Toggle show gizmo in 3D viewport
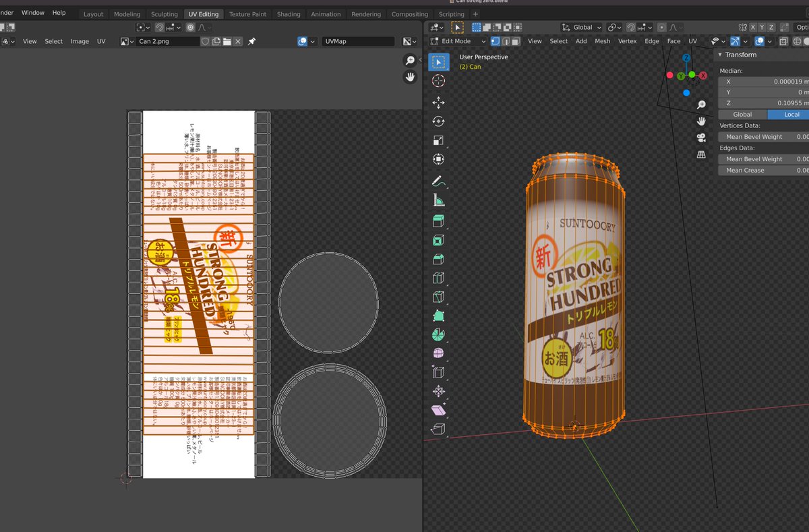The image size is (809, 532). coord(735,41)
